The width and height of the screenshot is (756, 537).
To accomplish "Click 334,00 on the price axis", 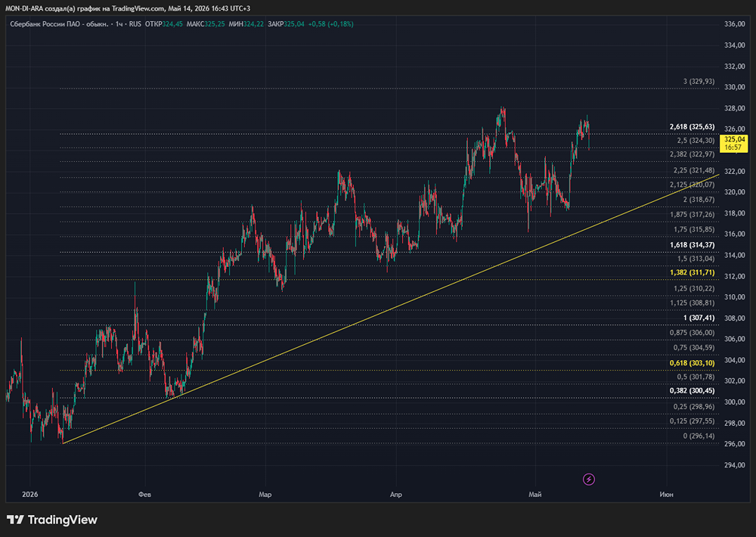I will pos(735,45).
